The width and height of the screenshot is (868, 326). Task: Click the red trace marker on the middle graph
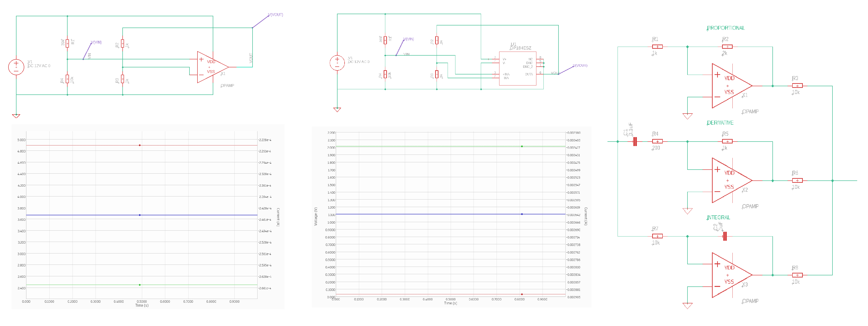pos(522,294)
